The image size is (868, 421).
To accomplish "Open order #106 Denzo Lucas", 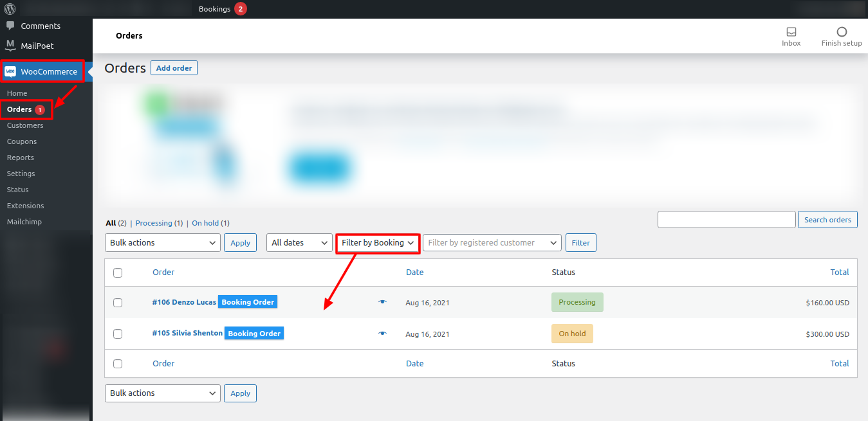I will tap(184, 302).
